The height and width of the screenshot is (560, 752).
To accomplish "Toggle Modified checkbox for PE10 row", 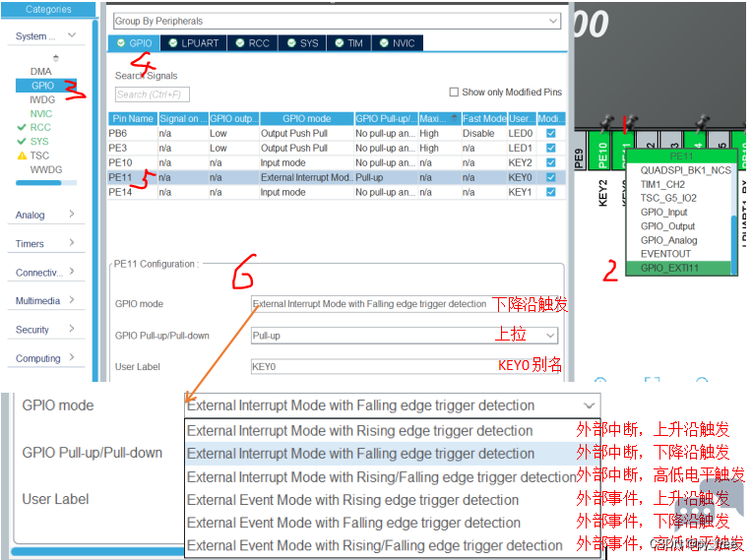I will tap(551, 162).
